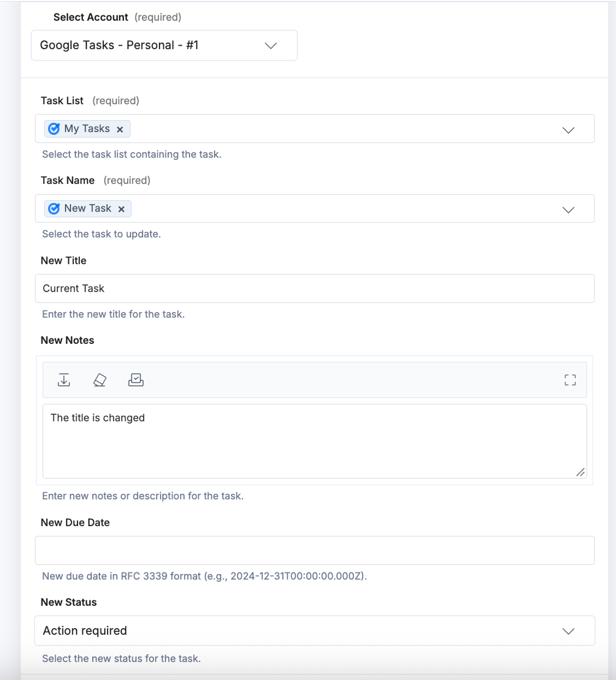
Task: Click the RFC 3339 format hint text
Action: pyautogui.click(x=205, y=576)
